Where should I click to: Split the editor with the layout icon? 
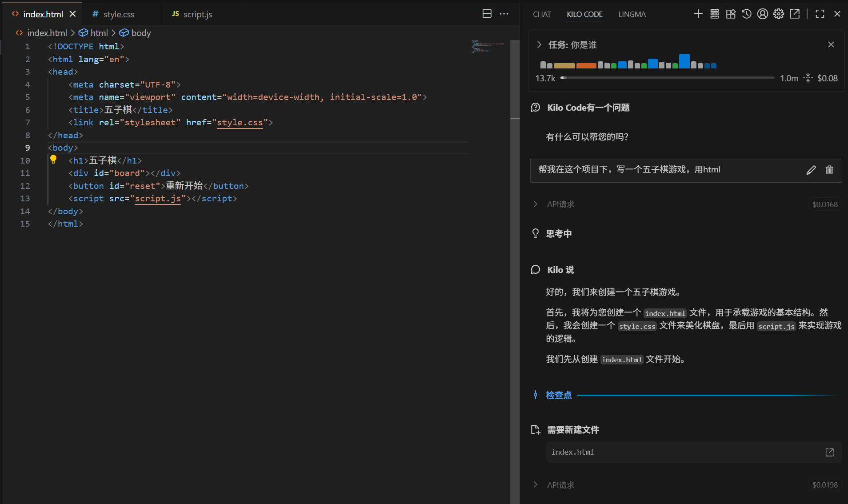click(487, 13)
